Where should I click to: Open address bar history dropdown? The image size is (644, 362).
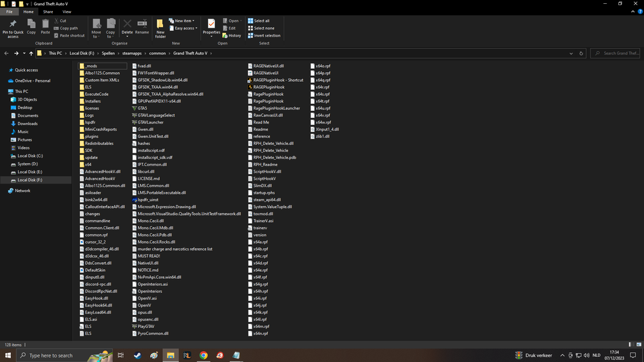coord(571,53)
